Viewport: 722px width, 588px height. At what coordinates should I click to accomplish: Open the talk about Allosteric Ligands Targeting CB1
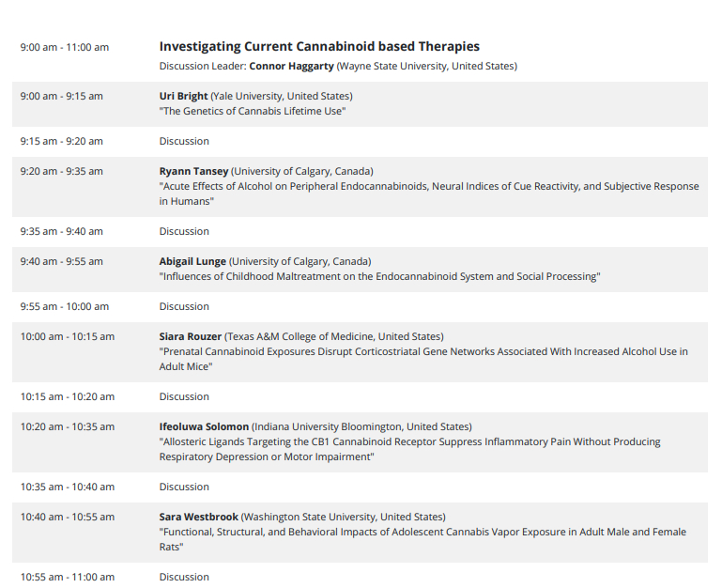tap(409, 441)
